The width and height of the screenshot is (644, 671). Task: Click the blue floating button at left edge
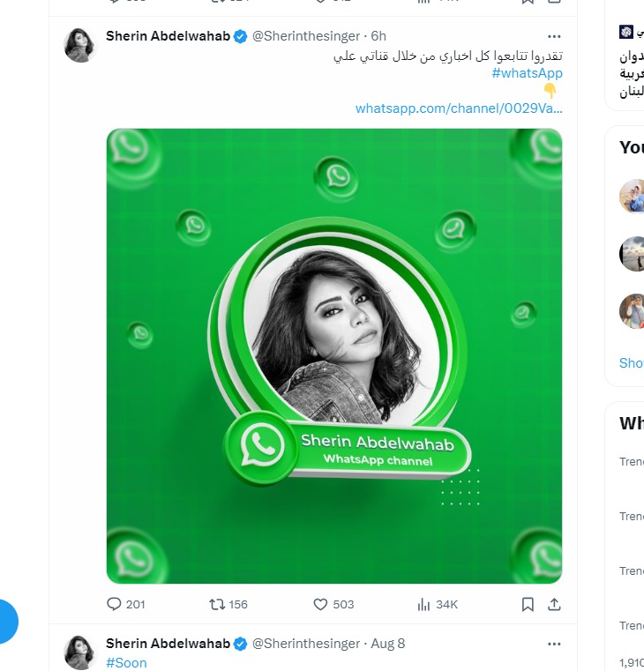(x=7, y=622)
